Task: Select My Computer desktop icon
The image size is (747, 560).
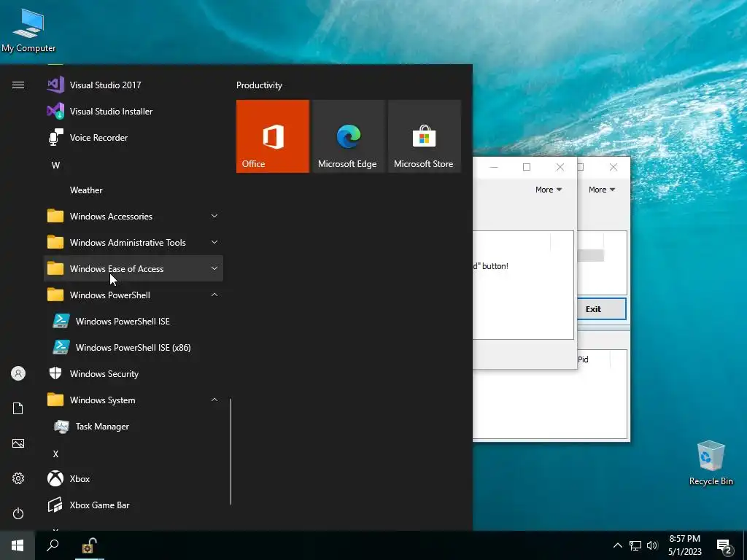Action: coord(28,30)
